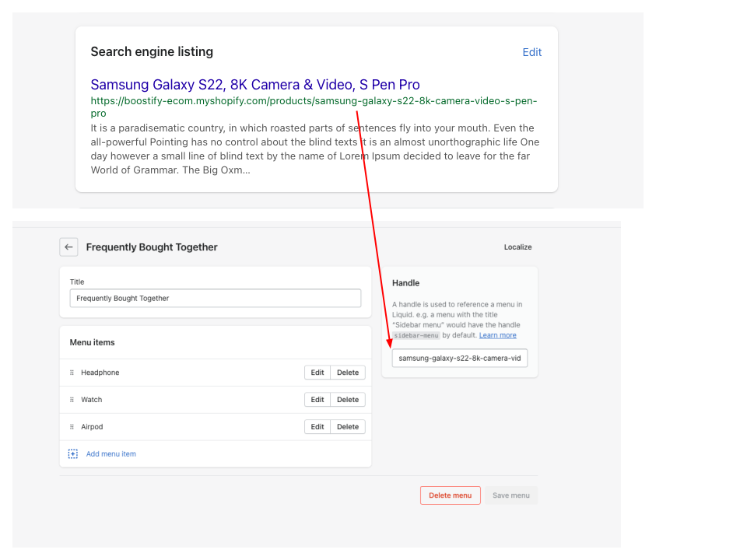Select the Headphone menu item label
This screenshot has width=747, height=560.
[x=100, y=373]
